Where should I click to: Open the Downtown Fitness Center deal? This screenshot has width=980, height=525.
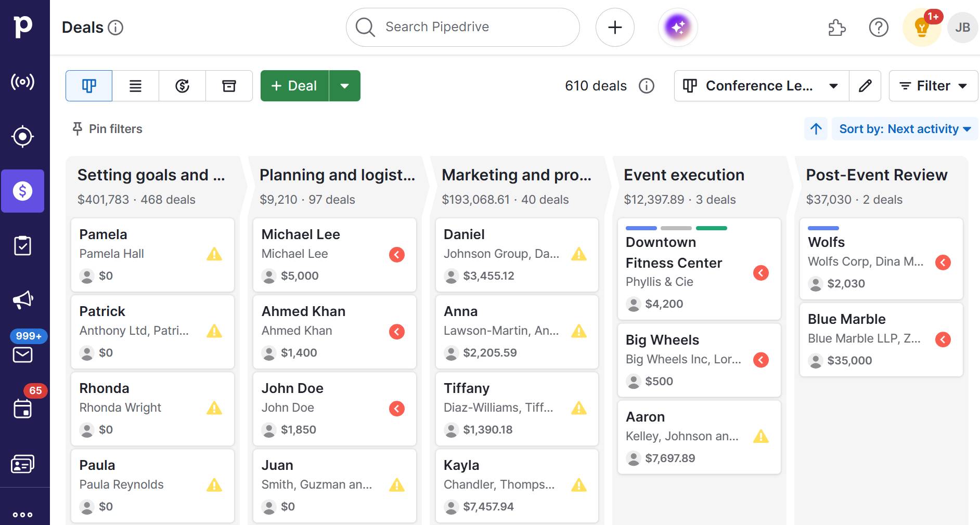[699, 269]
